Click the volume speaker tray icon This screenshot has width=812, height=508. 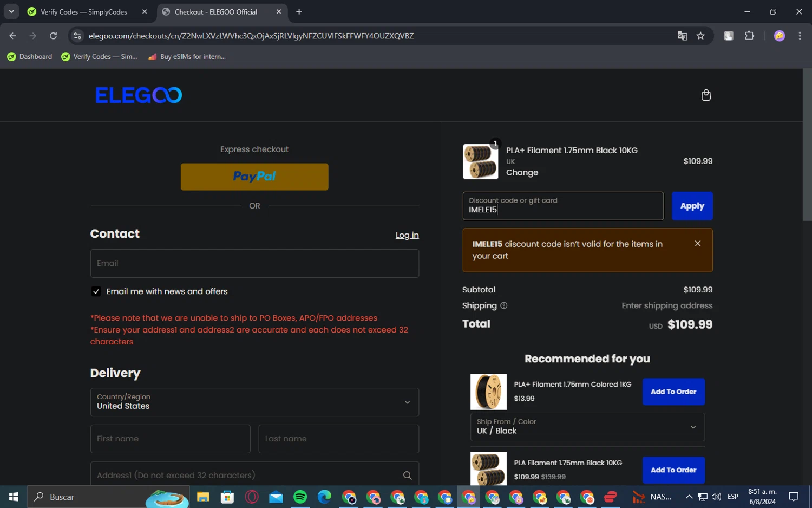[x=716, y=497]
